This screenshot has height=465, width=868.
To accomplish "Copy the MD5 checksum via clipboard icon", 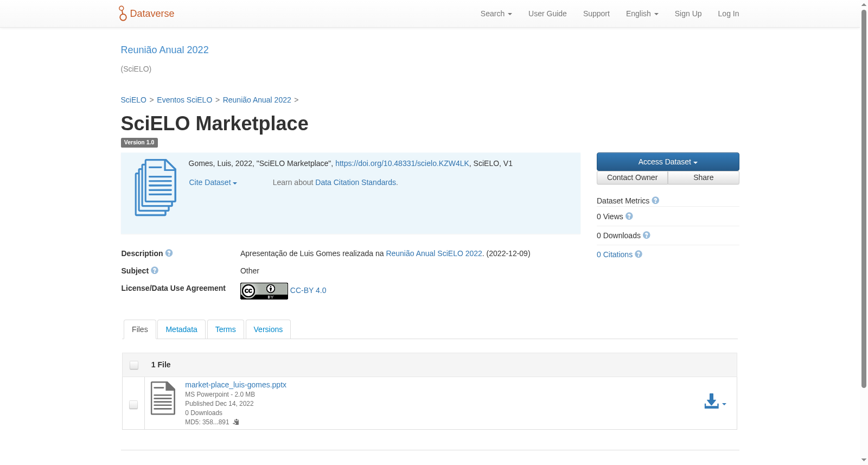I will coord(236,422).
